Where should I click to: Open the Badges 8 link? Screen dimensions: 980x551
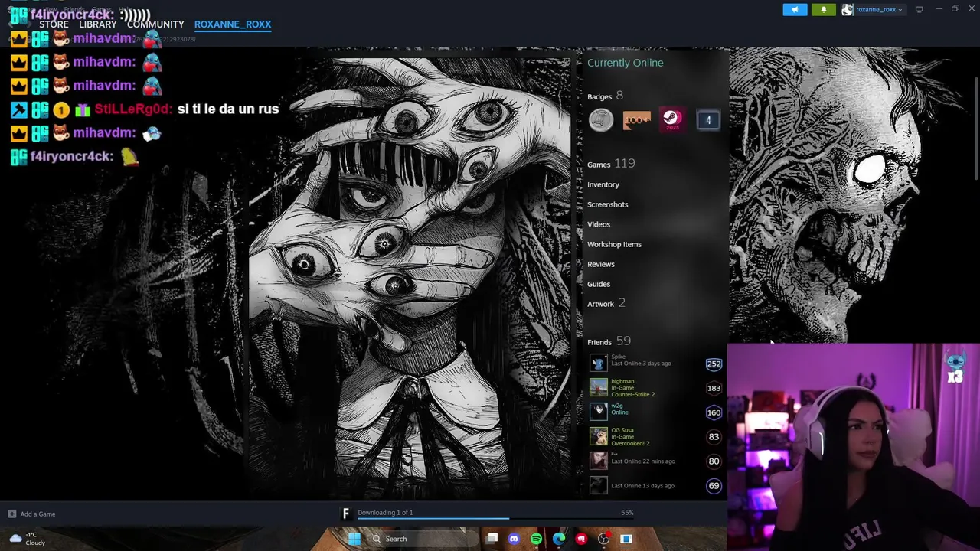click(605, 96)
